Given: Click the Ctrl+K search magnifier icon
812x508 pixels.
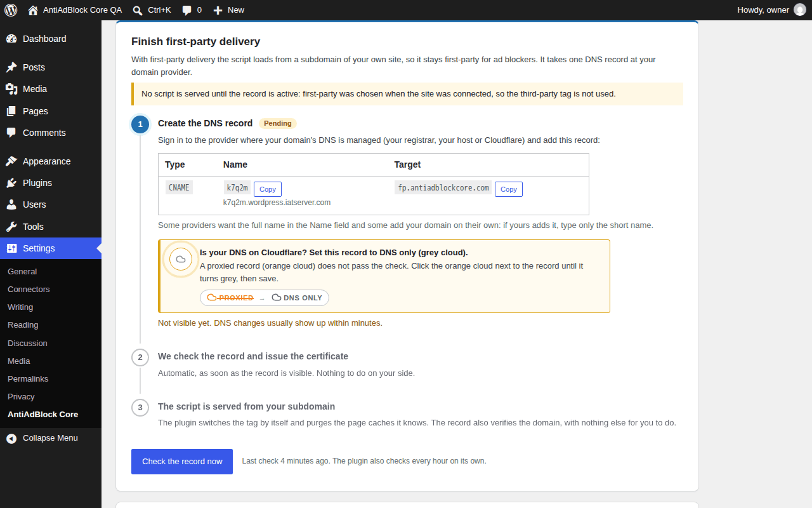Looking at the screenshot, I should coord(138,10).
